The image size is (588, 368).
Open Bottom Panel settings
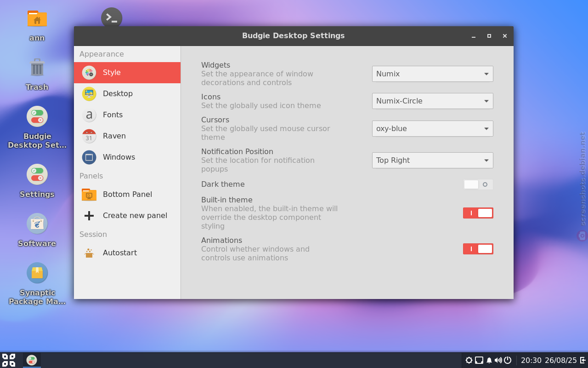click(x=127, y=195)
